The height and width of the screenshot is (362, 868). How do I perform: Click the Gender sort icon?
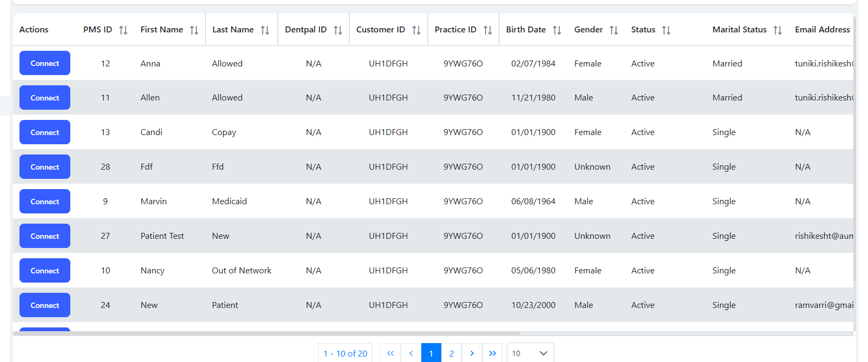614,30
